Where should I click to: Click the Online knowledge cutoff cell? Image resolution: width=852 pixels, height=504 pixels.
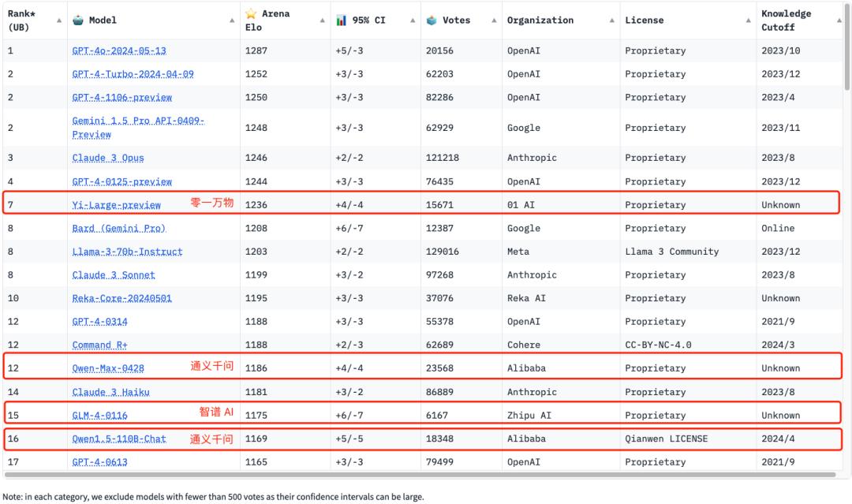pyautogui.click(x=778, y=228)
